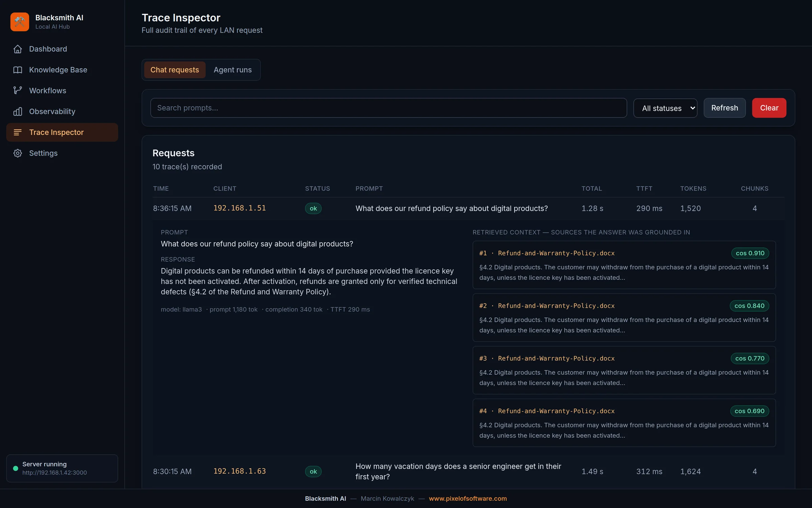Click the server URL http://192.168.1.42:3000
The height and width of the screenshot is (508, 812).
pos(54,472)
